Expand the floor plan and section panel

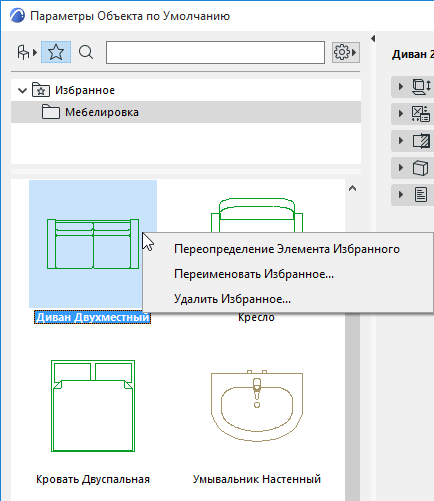pyautogui.click(x=401, y=141)
